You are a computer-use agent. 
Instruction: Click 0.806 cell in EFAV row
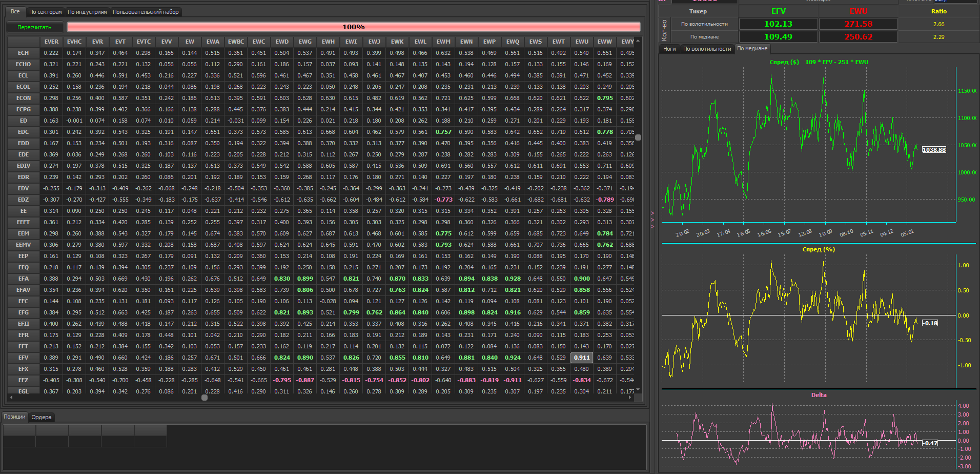[x=305, y=290]
